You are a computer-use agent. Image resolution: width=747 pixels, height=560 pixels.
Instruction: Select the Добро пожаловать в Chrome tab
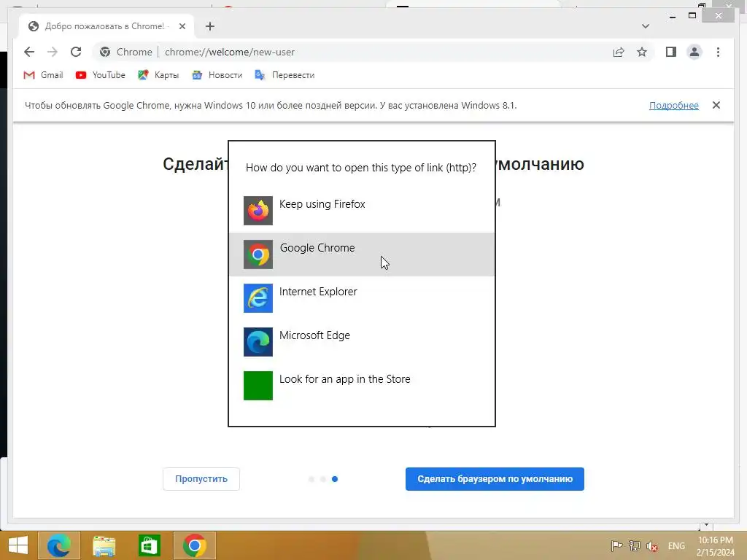pos(107,26)
